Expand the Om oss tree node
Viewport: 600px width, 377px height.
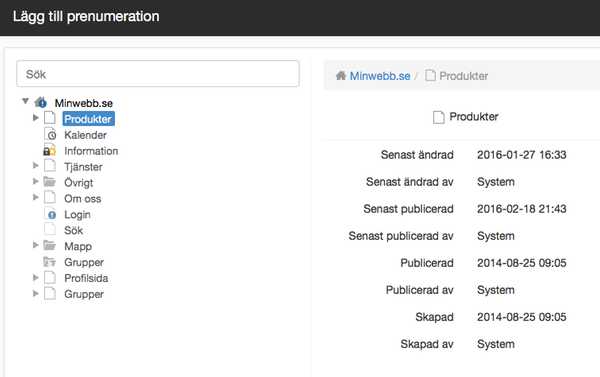point(36,197)
